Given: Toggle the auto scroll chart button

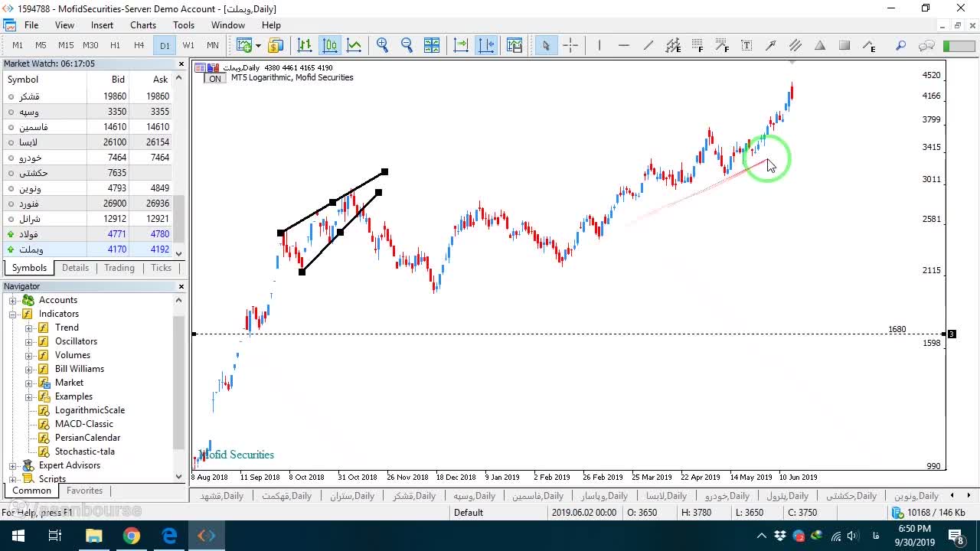Looking at the screenshot, I should click(462, 45).
